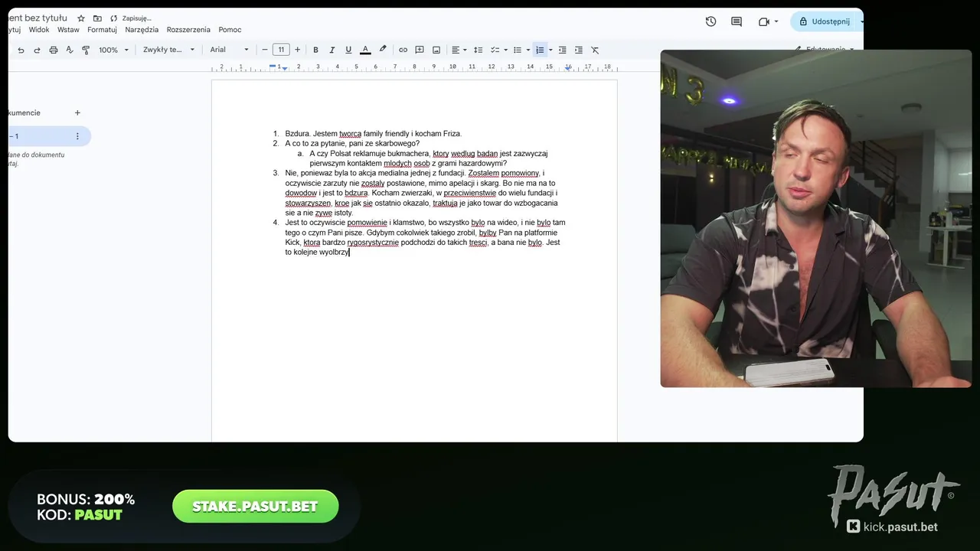The image size is (980, 551).
Task: Edit the font size field showing 11
Action: [x=281, y=50]
